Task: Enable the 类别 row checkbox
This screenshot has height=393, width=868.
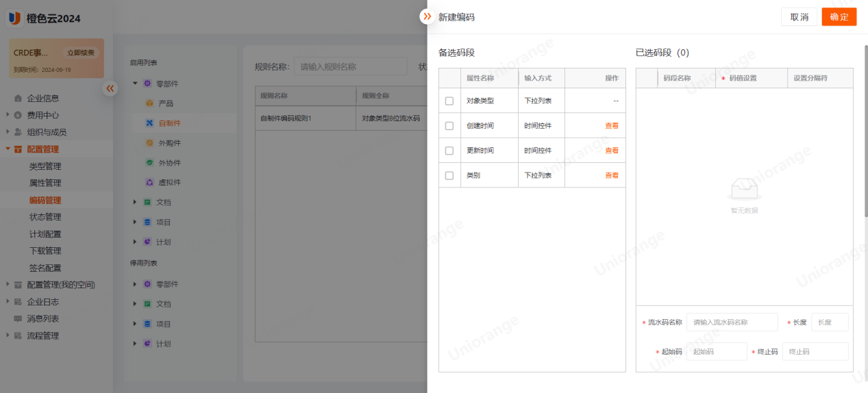Action: click(x=449, y=175)
